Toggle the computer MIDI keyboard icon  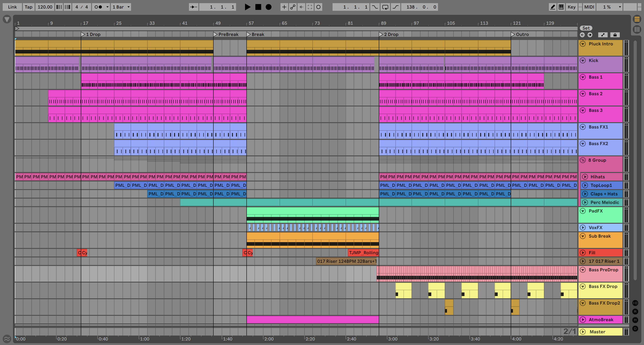coord(561,7)
